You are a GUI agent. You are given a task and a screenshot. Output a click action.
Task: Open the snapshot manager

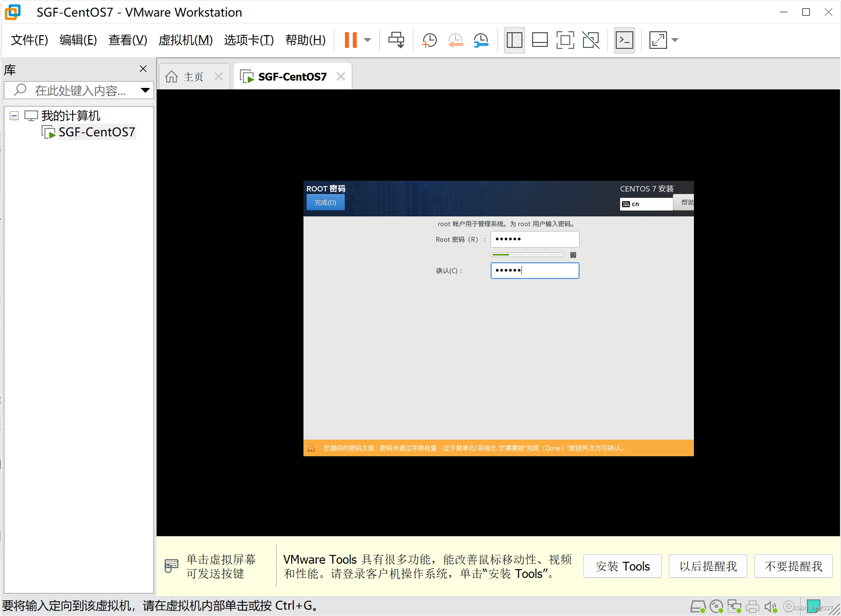tap(481, 40)
